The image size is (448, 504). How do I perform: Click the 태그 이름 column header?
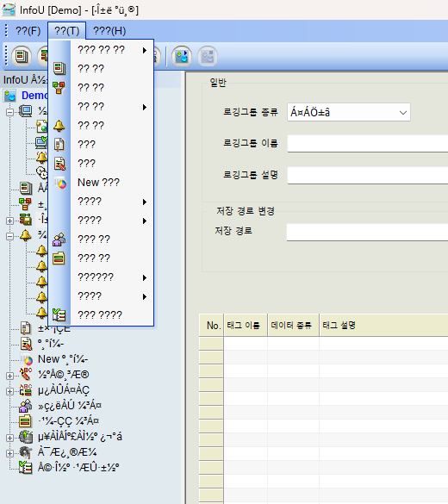point(246,326)
